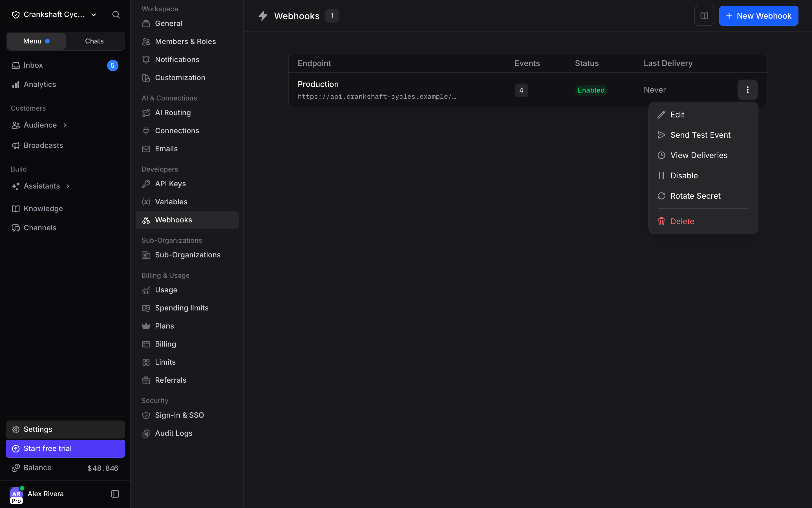Click the Never last delivery cell
Screen dimensions: 812x508
click(x=655, y=90)
